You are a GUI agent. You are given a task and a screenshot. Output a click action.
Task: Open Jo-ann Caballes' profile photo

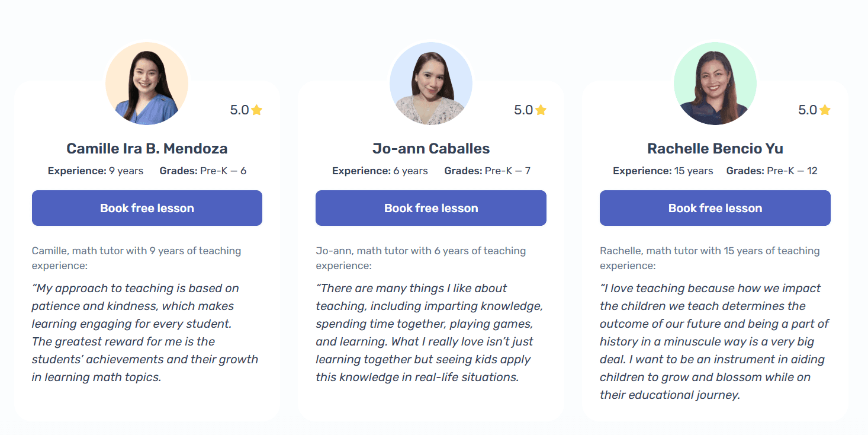click(431, 84)
